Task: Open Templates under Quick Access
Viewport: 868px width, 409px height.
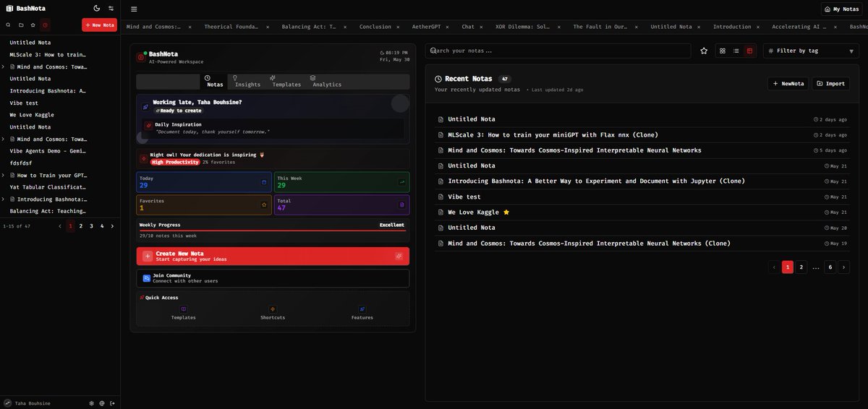Action: pyautogui.click(x=183, y=313)
